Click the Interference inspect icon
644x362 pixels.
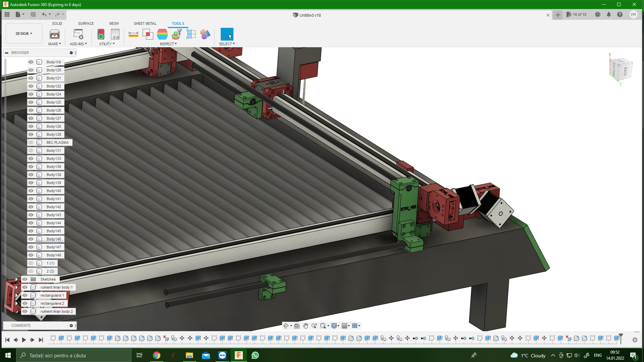coord(148,34)
